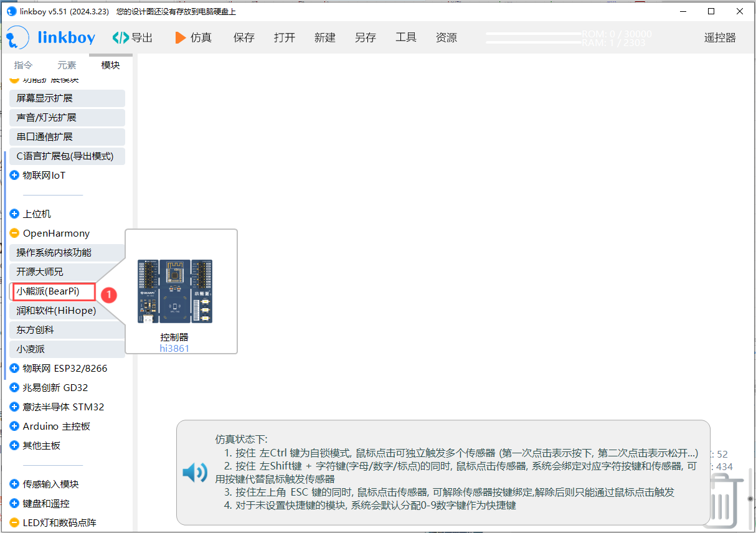Click the 导出 export code icon
The width and height of the screenshot is (756, 533).
click(120, 38)
